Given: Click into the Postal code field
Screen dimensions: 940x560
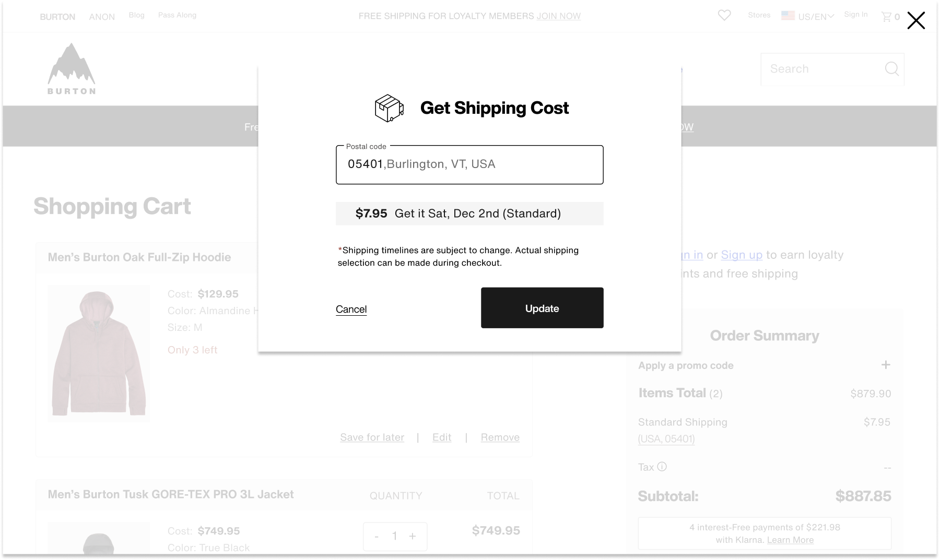Looking at the screenshot, I should click(x=469, y=164).
